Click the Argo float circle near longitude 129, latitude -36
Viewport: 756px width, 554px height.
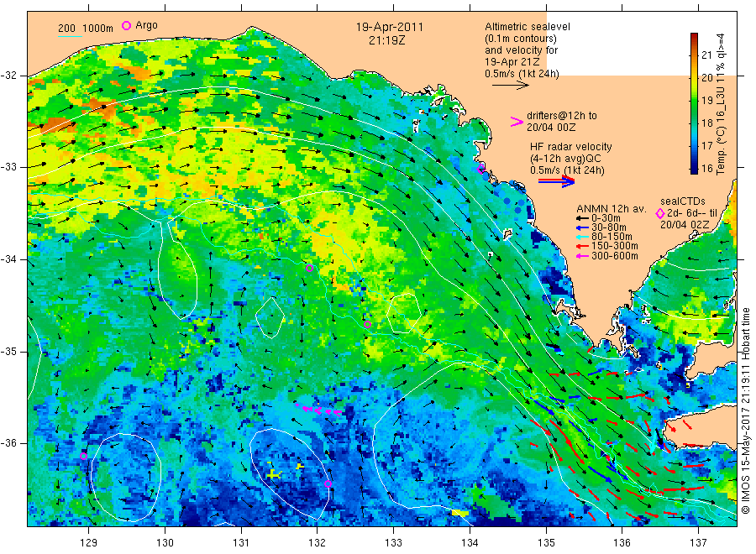point(83,456)
